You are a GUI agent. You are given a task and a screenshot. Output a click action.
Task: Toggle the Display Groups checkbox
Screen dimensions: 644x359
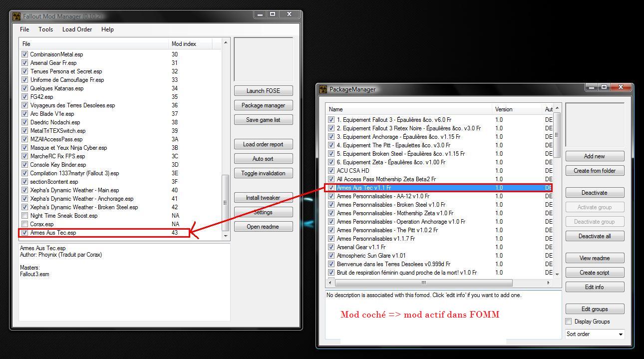[x=569, y=322]
